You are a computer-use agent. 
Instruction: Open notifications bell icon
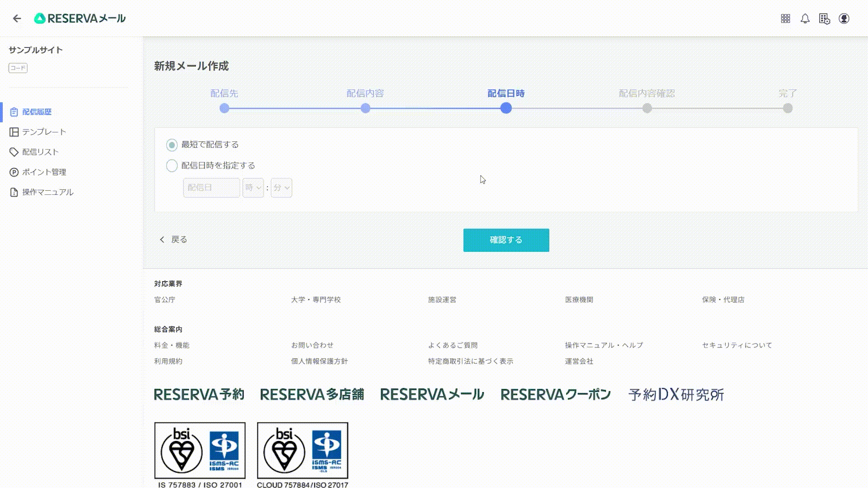point(805,19)
